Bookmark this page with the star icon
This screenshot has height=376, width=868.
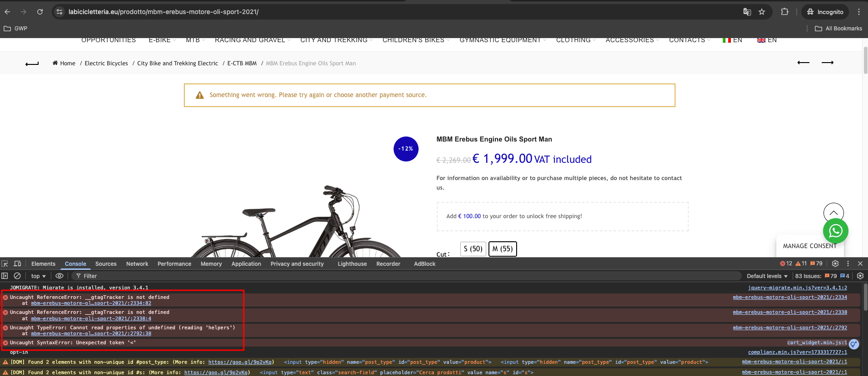(x=762, y=12)
